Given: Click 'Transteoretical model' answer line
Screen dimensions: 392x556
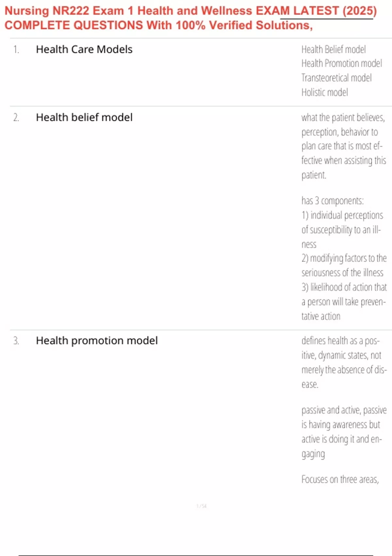Looking at the screenshot, I should pos(336,78).
